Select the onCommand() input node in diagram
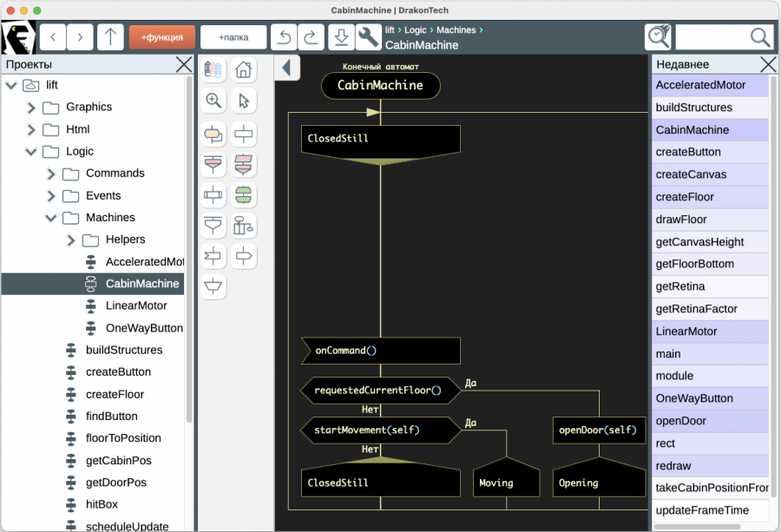 (381, 351)
